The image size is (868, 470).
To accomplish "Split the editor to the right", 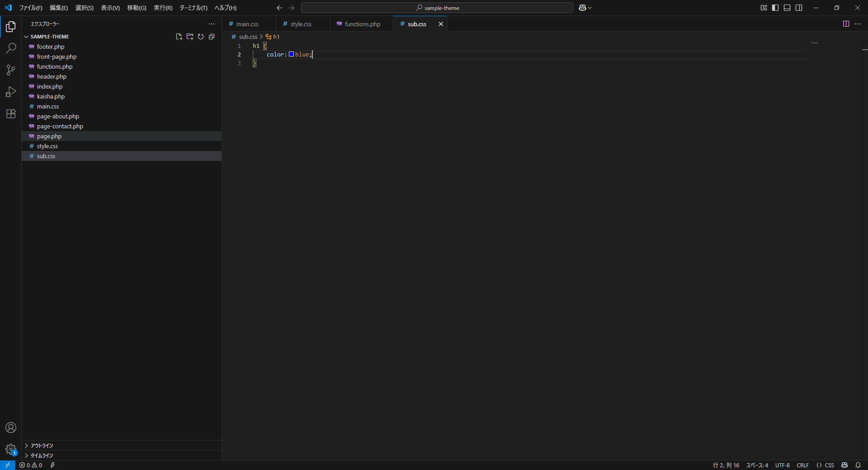I will 846,24.
